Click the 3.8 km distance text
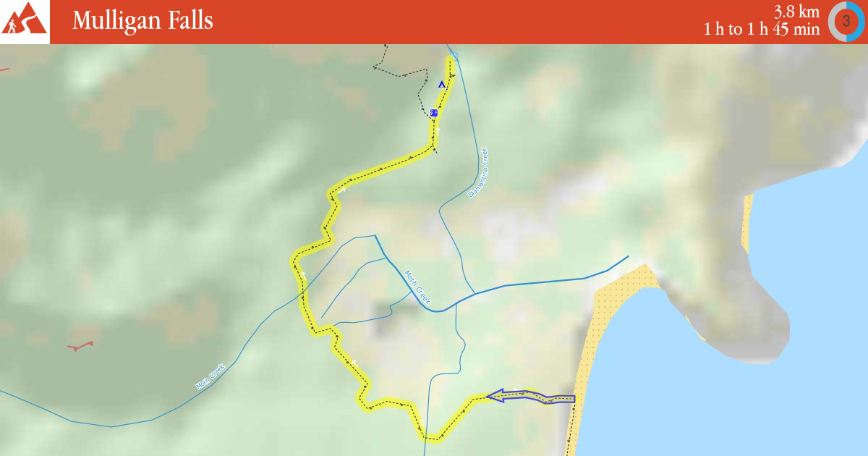 click(796, 12)
